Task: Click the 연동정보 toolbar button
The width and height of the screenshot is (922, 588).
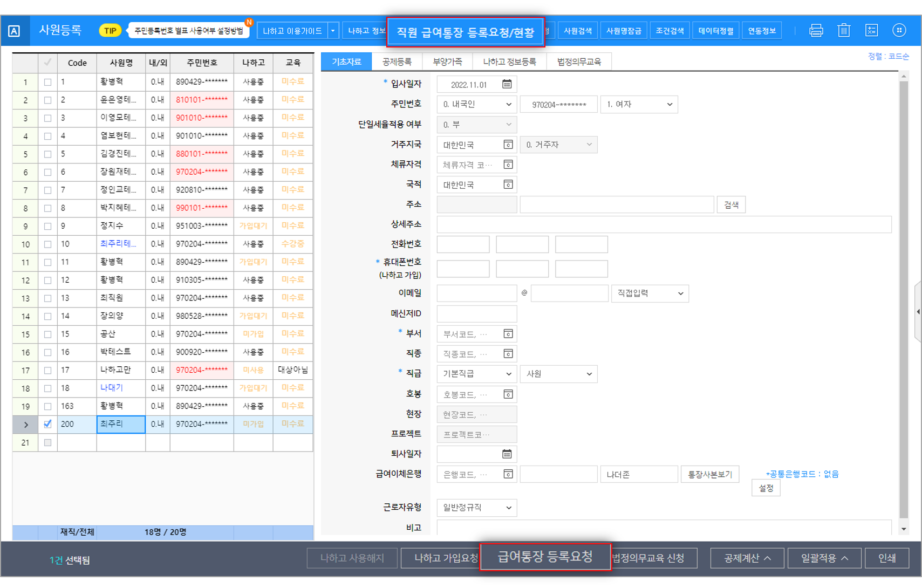Action: tap(762, 31)
